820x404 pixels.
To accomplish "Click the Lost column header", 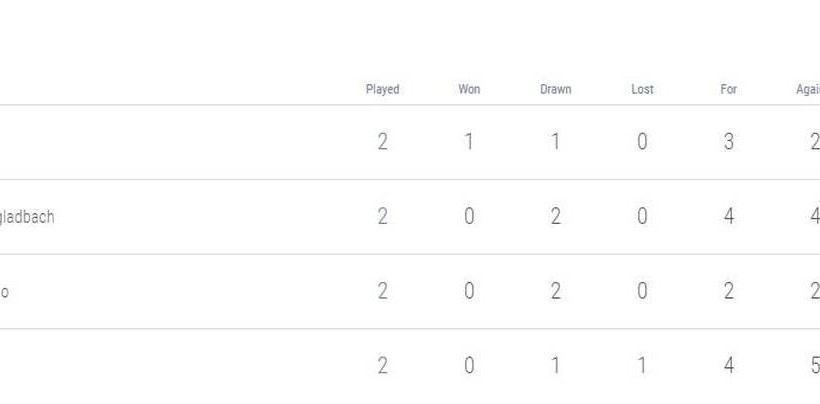I will point(642,89).
